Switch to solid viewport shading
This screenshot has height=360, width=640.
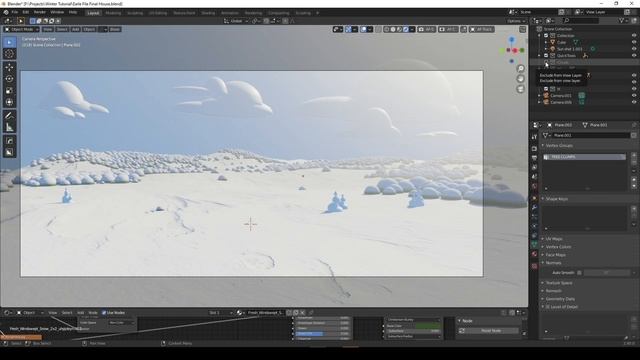393,29
